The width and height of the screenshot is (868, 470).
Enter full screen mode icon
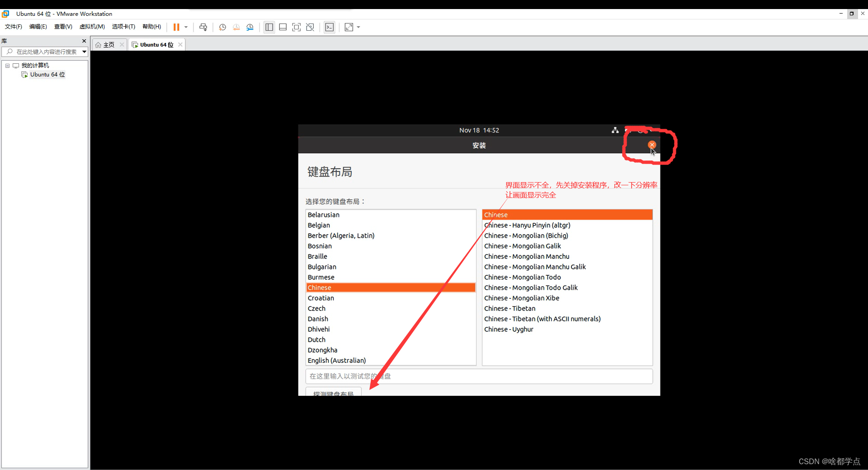tap(297, 27)
